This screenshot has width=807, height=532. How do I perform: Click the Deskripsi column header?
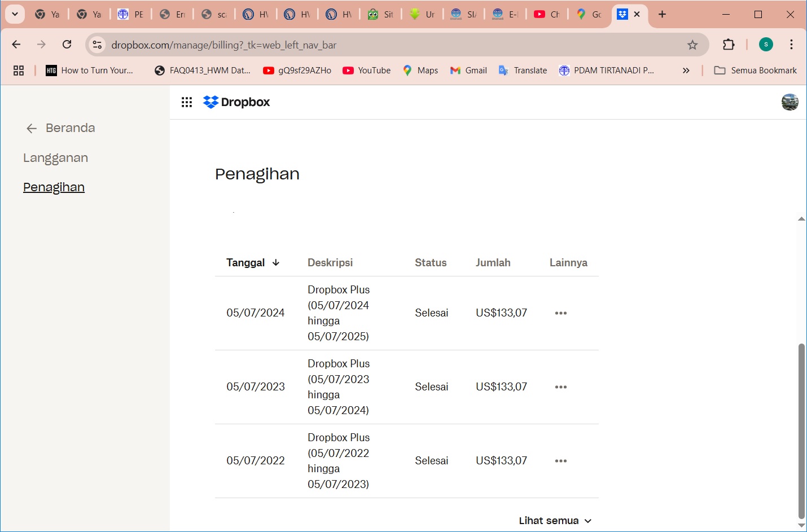coord(330,262)
